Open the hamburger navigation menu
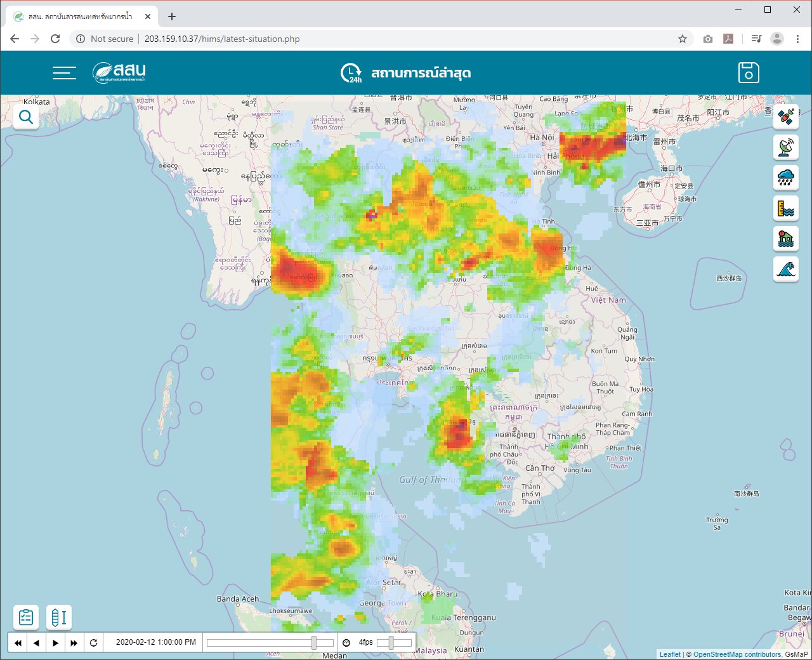Screen dimensions: 812x660 [64, 73]
